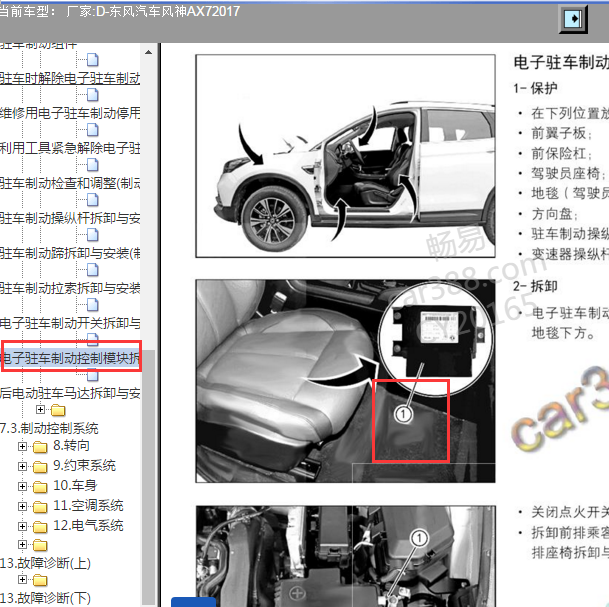This screenshot has height=607, width=609.
Task: Open 驻车制动操纵杆拆卸与安 topic
Action: pos(70,218)
